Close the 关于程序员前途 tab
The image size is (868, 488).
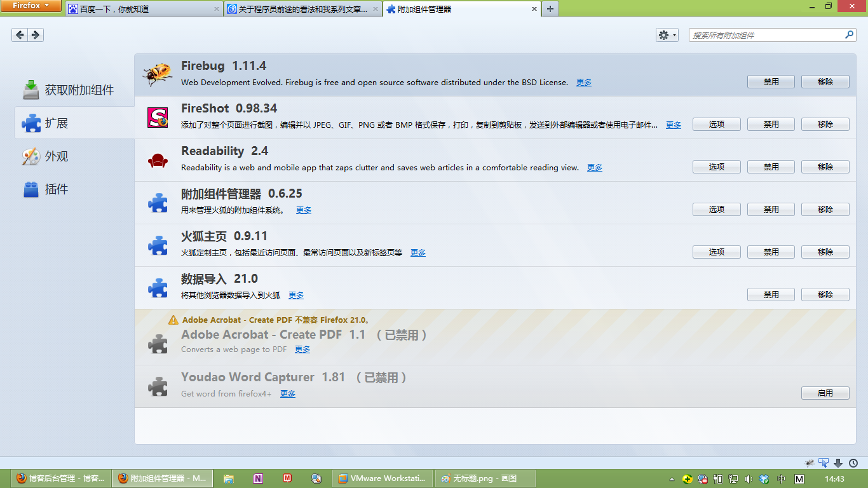click(376, 9)
